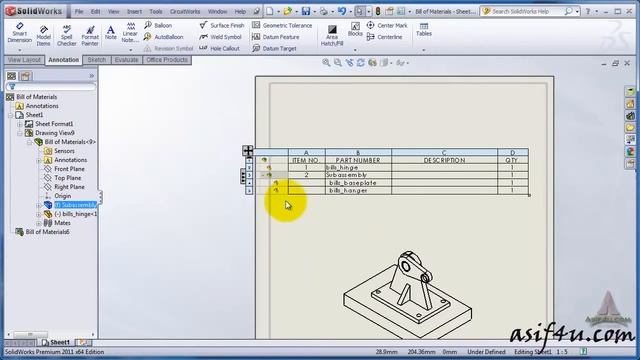Switch to the Office Products tab

coord(167,60)
